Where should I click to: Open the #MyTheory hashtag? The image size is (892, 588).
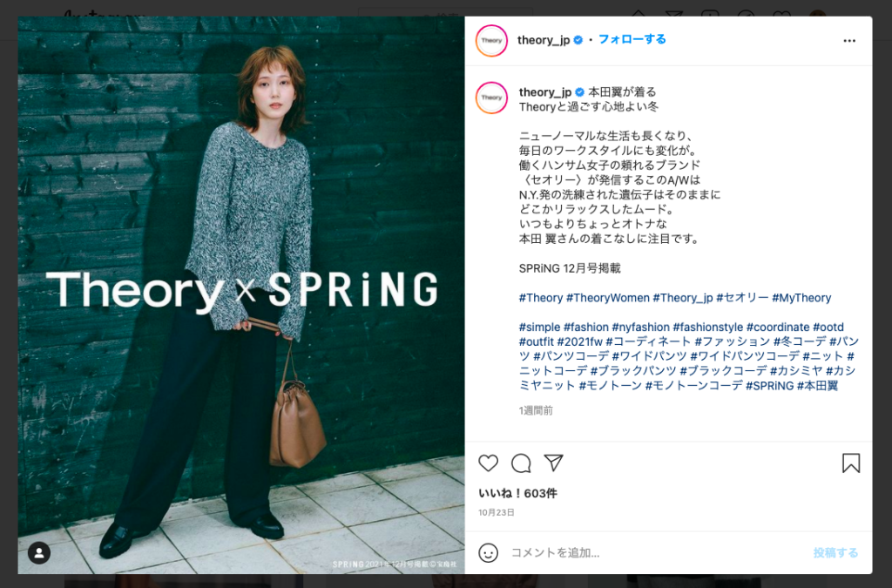(x=801, y=297)
